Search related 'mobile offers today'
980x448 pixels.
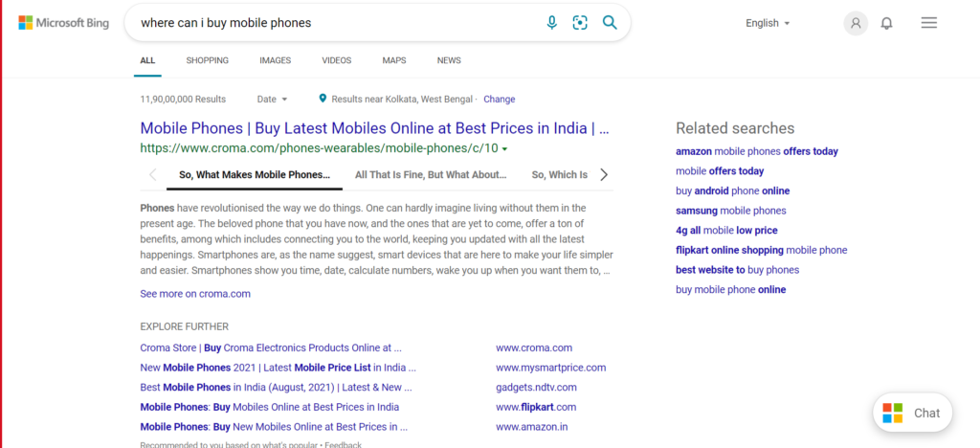pos(720,171)
